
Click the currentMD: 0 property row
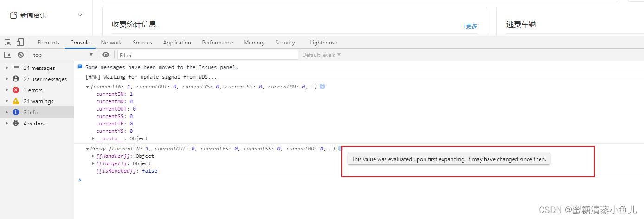point(114,101)
